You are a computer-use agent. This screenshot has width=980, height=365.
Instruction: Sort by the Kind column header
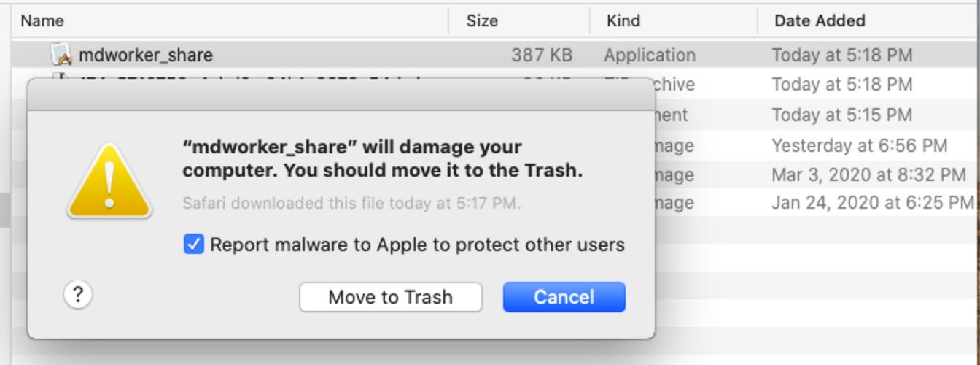click(623, 20)
